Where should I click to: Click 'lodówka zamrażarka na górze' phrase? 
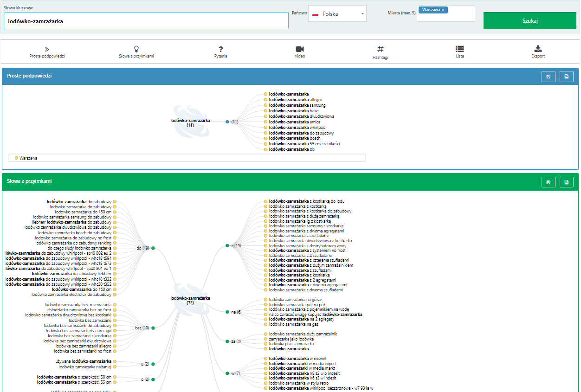(295, 300)
